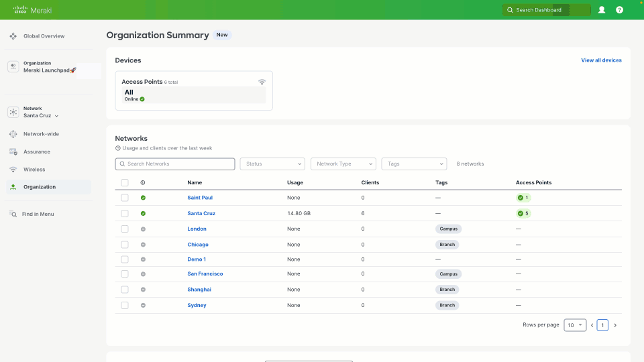This screenshot has height=362, width=644.
Task: Go to next page arrow
Action: pos(615,325)
